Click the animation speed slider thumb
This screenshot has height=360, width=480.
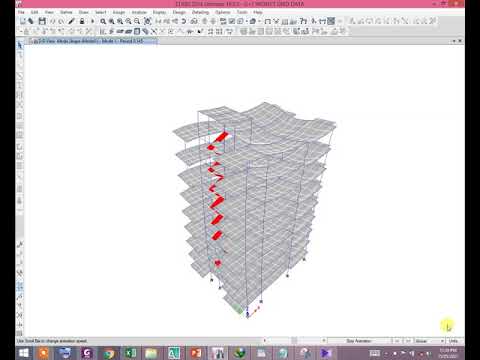click(294, 341)
